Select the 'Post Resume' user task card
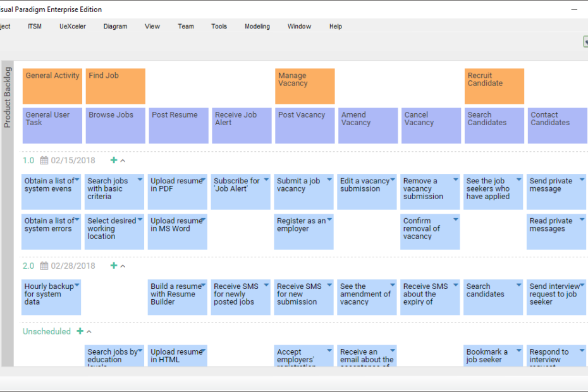Viewport: 588px width, 392px height. click(178, 125)
